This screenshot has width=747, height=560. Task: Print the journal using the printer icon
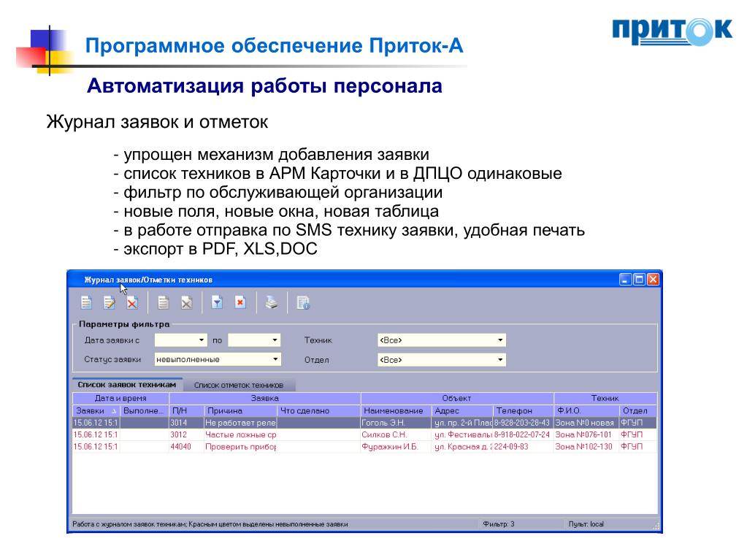tap(272, 302)
